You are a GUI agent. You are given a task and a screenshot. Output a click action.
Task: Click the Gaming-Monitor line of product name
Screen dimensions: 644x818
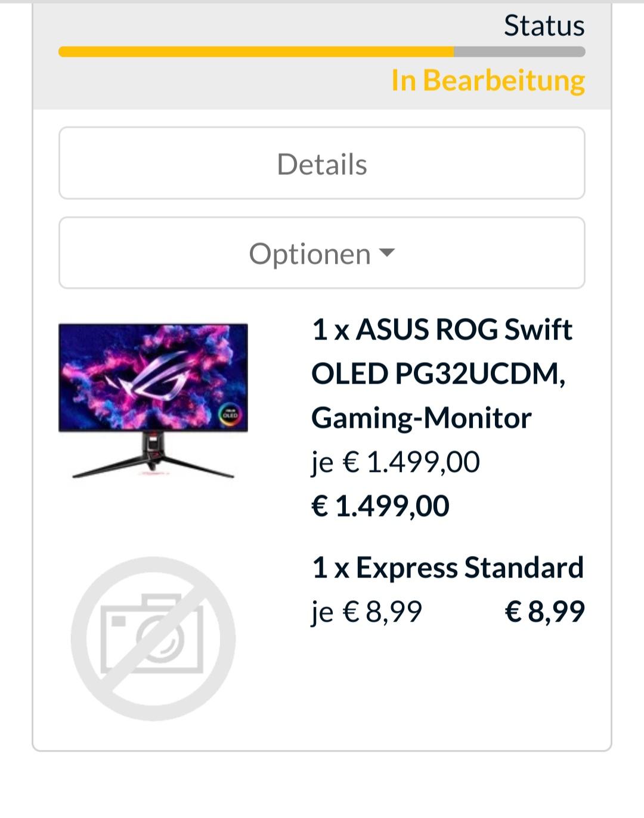tap(421, 418)
